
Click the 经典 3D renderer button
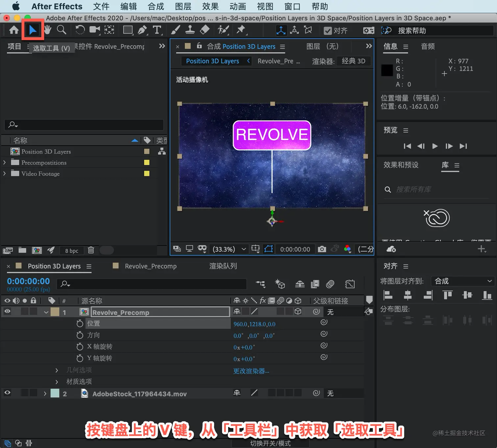pyautogui.click(x=354, y=61)
